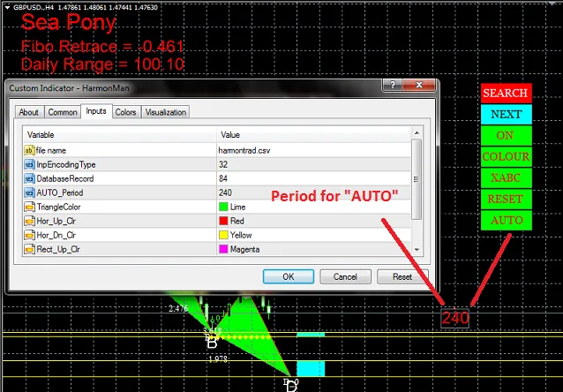Click the file name string-type icon

(29, 150)
